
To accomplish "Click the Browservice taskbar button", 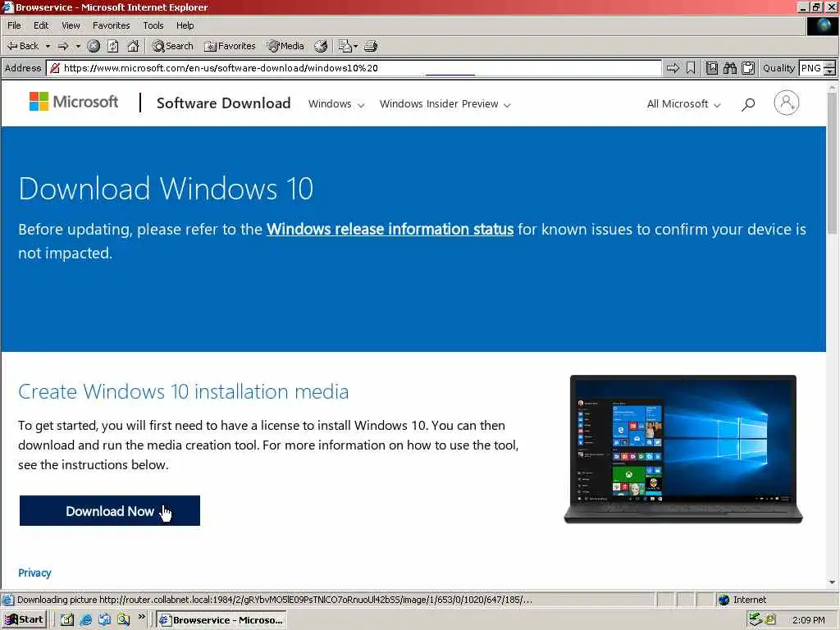I will [221, 620].
